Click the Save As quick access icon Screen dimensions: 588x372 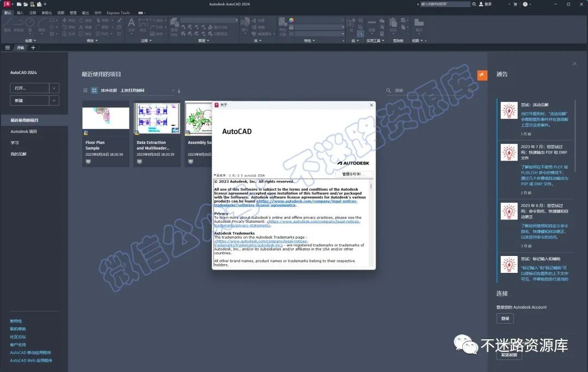click(39, 4)
